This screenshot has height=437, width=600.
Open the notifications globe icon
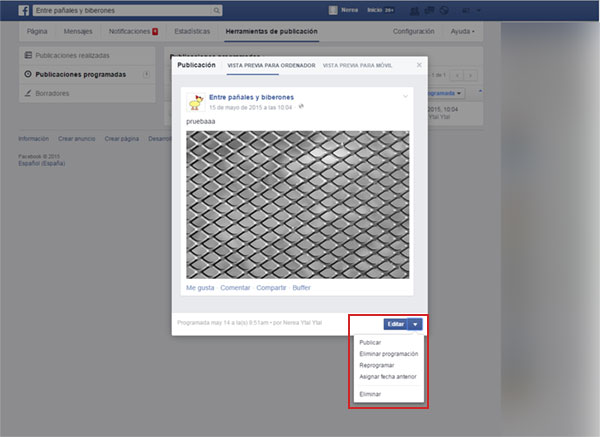pyautogui.click(x=444, y=10)
